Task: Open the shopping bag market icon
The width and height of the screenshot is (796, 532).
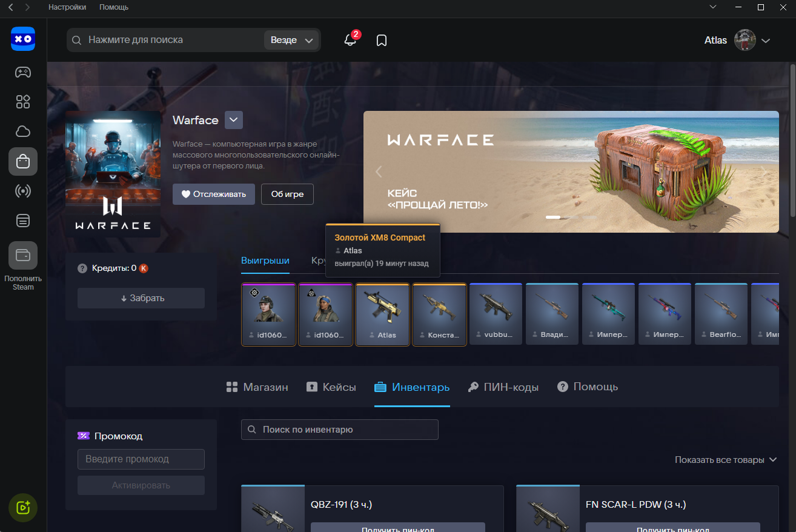Action: (x=23, y=162)
